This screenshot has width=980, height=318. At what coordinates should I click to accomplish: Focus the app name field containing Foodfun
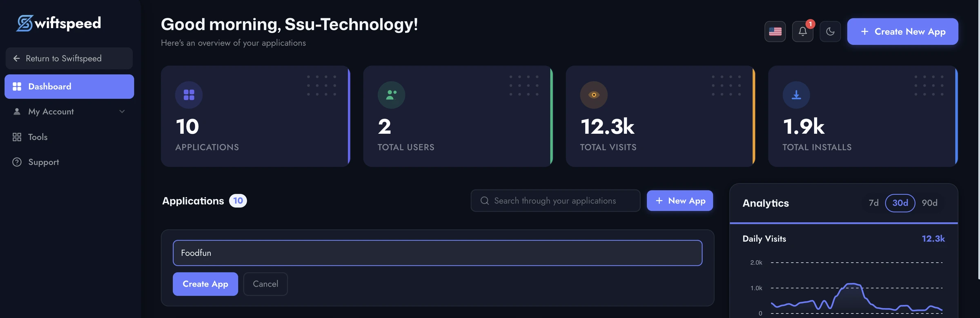[x=437, y=253]
